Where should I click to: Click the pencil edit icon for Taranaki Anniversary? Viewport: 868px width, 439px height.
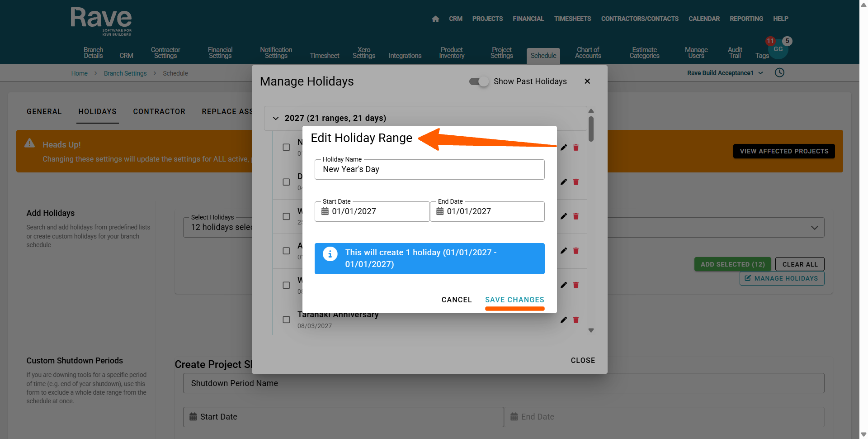(x=564, y=320)
